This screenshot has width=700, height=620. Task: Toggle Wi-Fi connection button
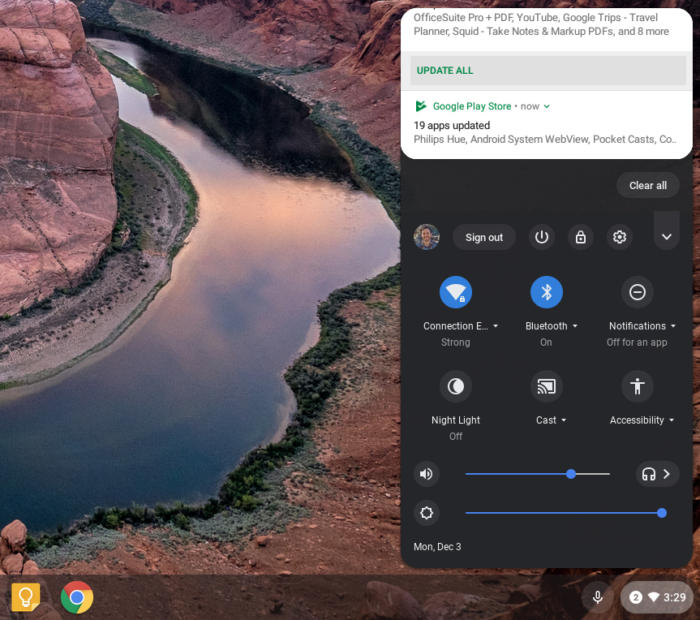click(455, 292)
